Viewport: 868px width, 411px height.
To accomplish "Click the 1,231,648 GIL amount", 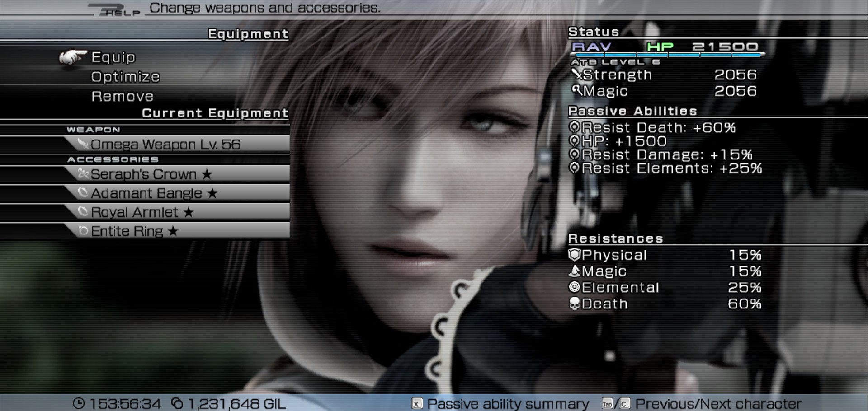I will (x=236, y=403).
